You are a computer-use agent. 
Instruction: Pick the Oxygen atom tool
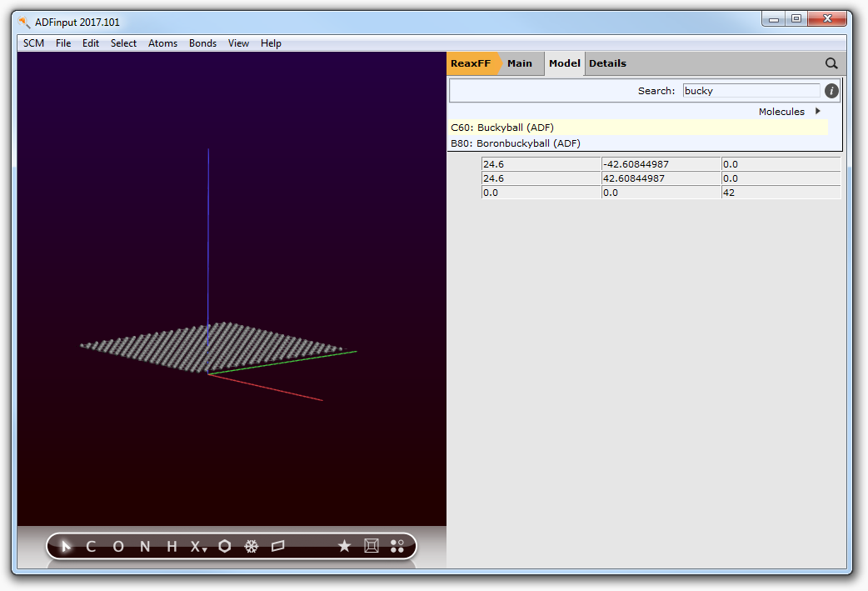pos(118,547)
